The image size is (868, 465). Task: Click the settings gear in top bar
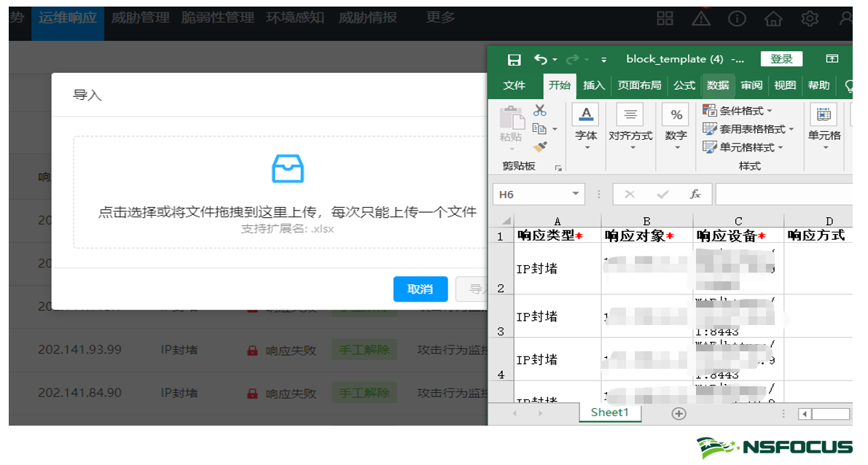tap(809, 18)
